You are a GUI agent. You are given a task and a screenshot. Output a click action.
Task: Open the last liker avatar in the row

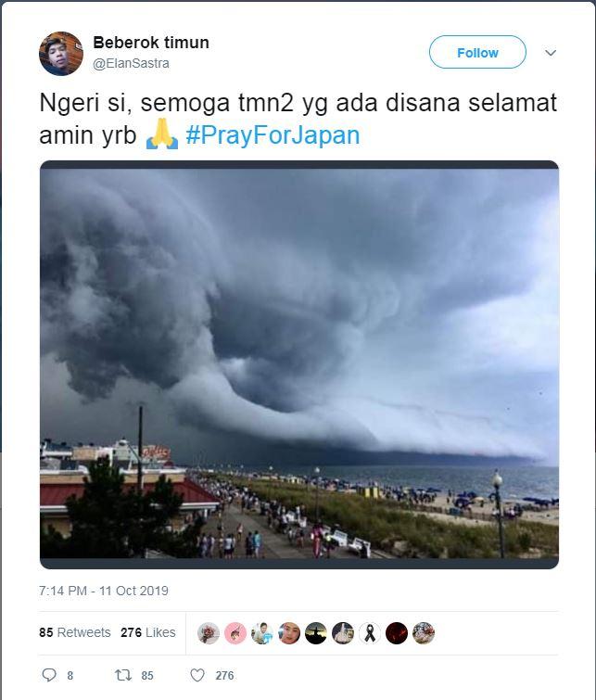click(x=424, y=633)
